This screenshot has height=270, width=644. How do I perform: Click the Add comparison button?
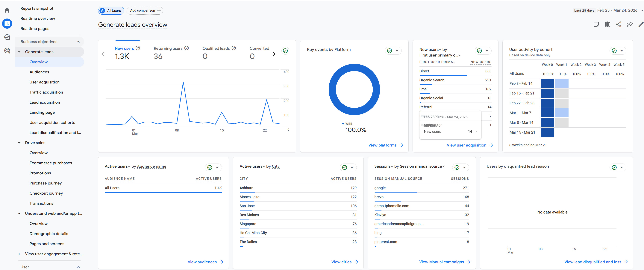pos(145,10)
